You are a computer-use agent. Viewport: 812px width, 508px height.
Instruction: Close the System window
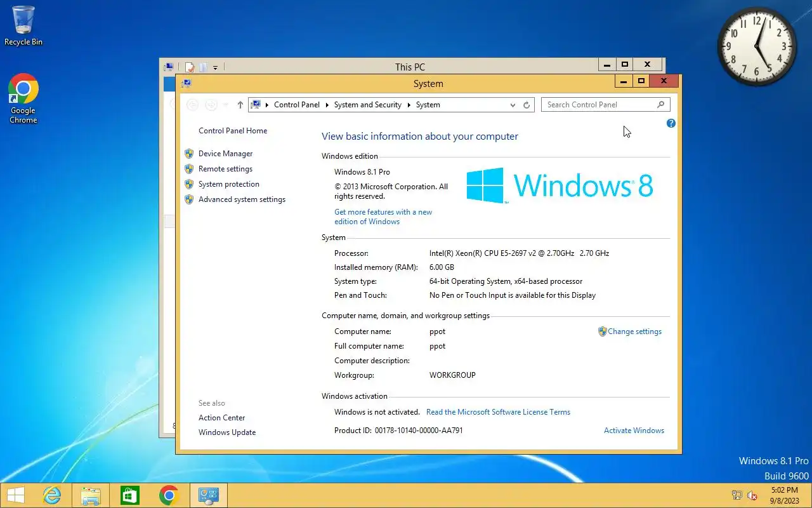click(x=664, y=81)
